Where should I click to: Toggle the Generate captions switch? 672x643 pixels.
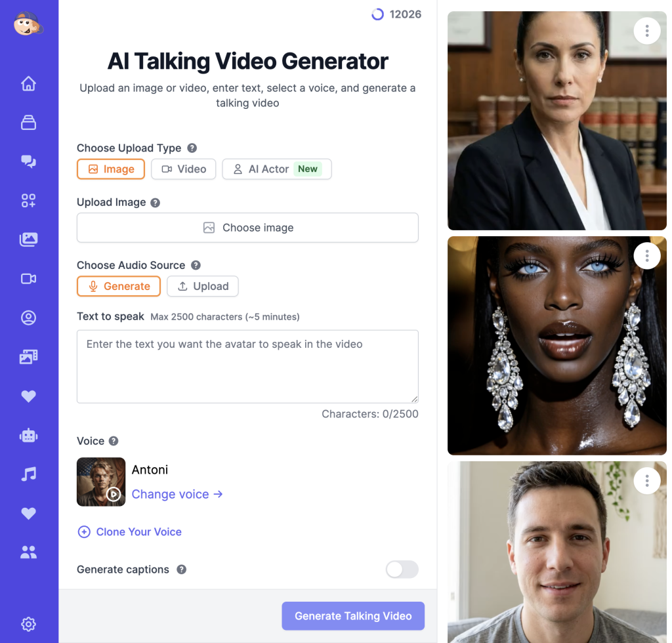coord(402,570)
